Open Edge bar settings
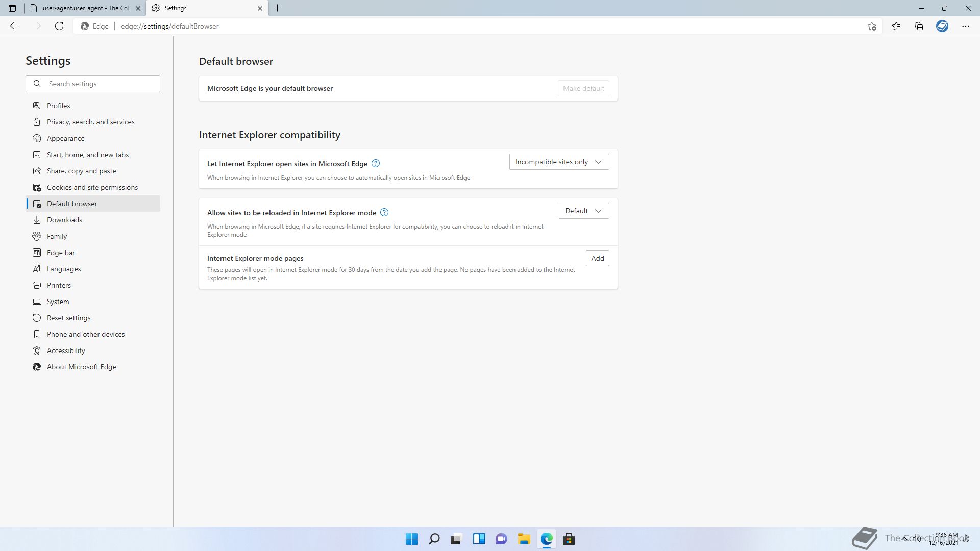980x551 pixels. tap(93, 253)
